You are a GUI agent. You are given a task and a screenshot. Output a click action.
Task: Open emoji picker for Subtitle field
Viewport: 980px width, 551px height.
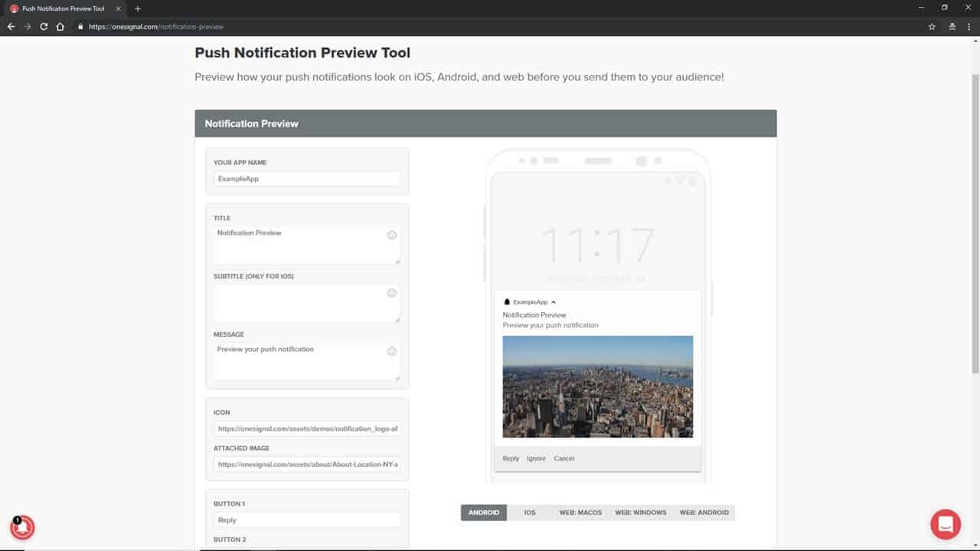[392, 293]
